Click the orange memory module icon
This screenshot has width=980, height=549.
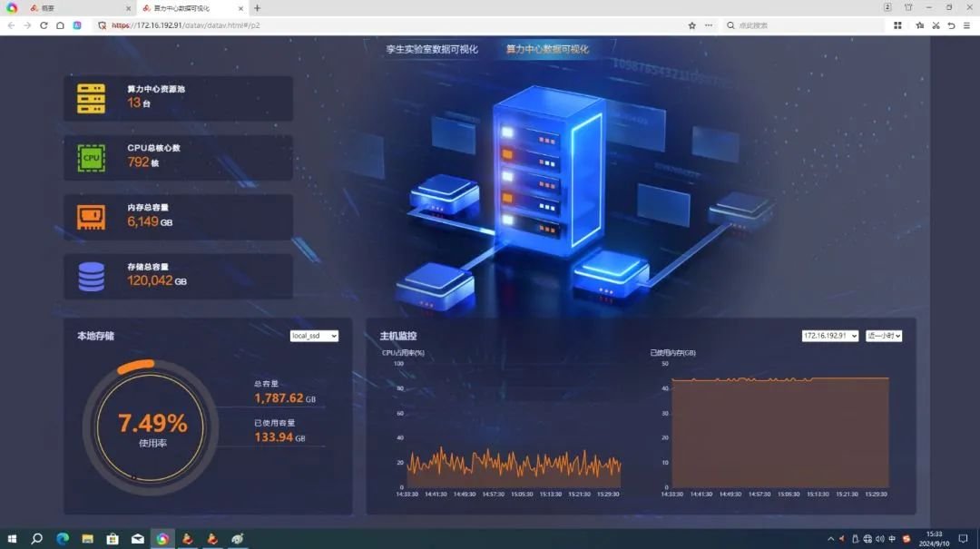[x=91, y=217]
